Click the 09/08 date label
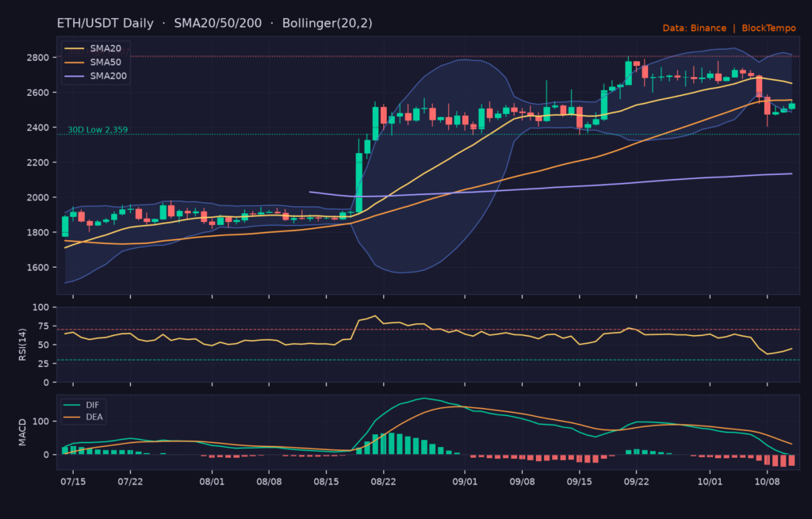 click(522, 481)
